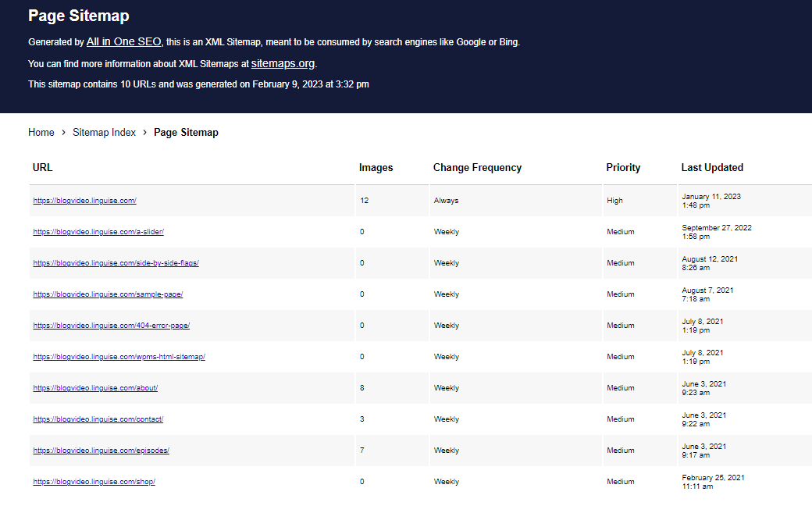
Task: Open the about page URL
Action: (x=95, y=388)
